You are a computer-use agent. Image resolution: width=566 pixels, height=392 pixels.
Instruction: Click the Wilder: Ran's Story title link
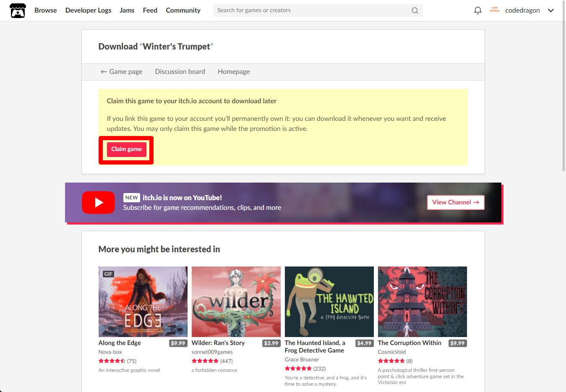tap(218, 343)
